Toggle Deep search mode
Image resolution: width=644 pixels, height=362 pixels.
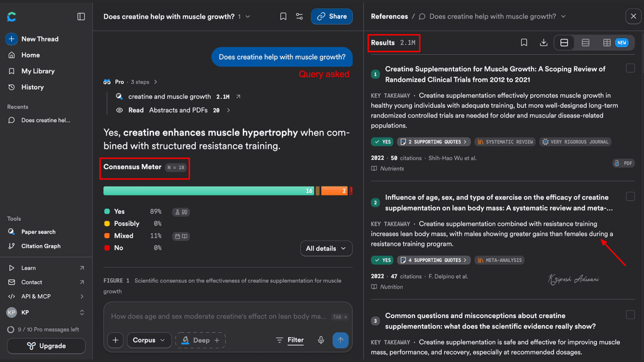(x=201, y=340)
